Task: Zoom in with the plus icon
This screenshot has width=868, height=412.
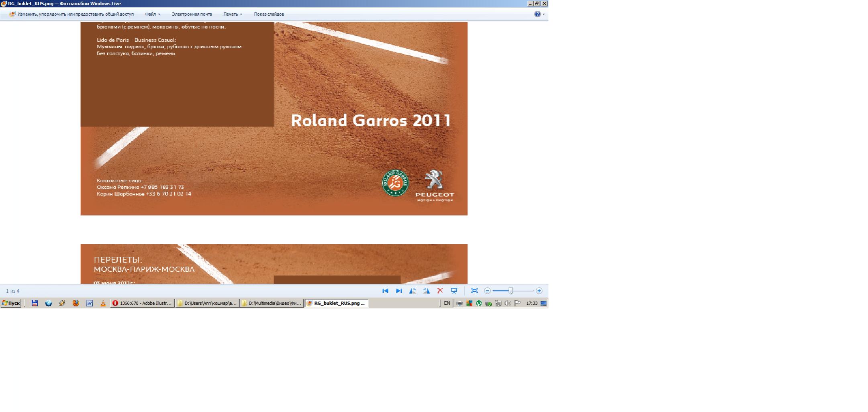Action: (x=539, y=291)
